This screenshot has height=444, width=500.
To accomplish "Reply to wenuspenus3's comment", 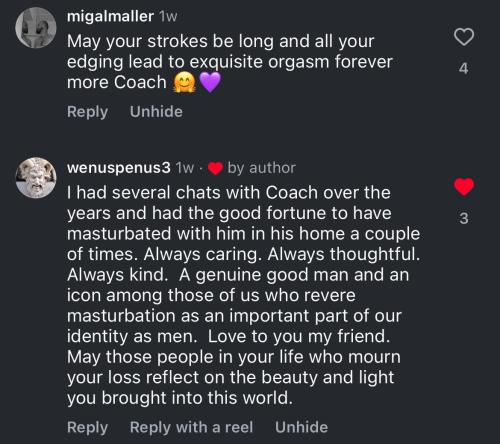I will [87, 427].
